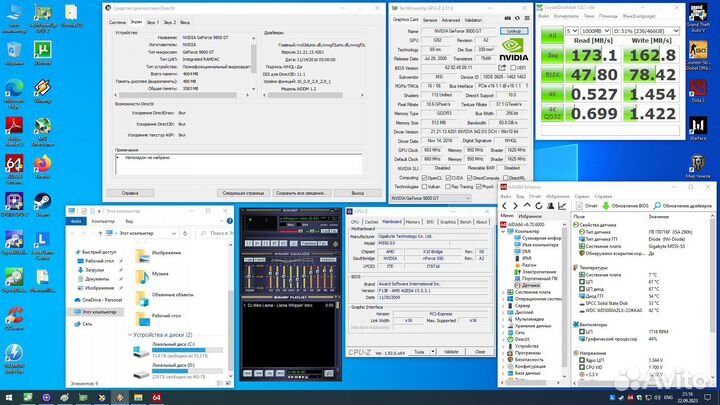
Task: Open the drive D: selection dropdown
Action: pos(646,31)
